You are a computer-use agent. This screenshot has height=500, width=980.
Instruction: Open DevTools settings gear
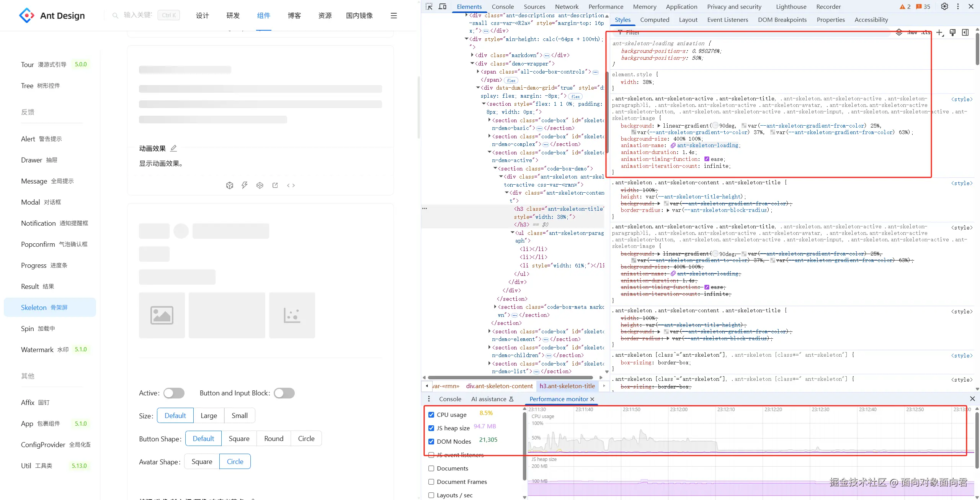[944, 7]
